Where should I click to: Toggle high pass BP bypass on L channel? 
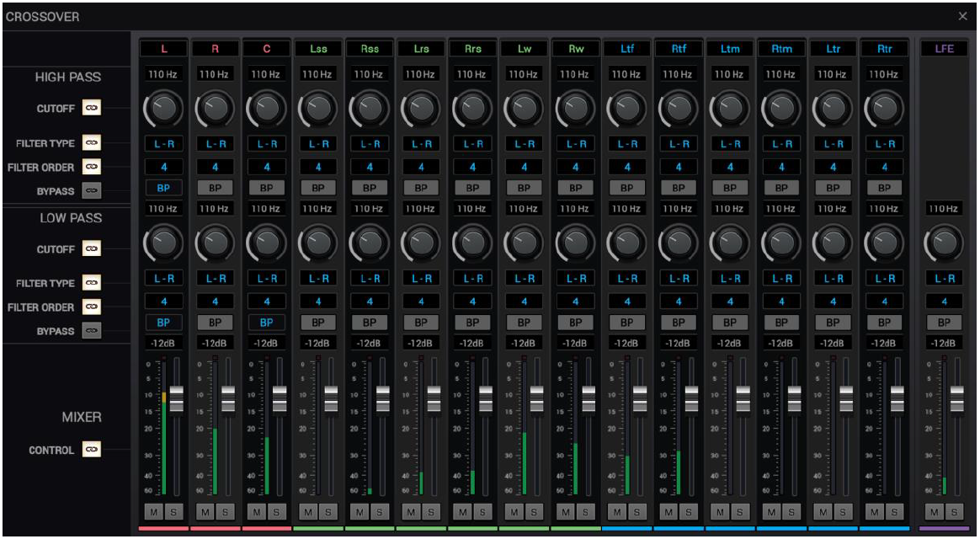(163, 187)
